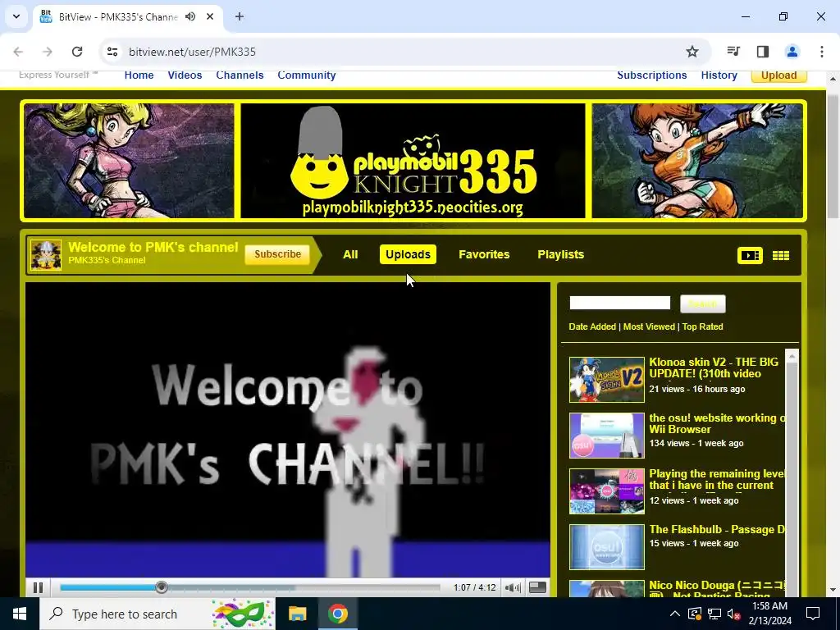Image resolution: width=840 pixels, height=630 pixels.
Task: Click the left Peach banner image
Action: [129, 161]
